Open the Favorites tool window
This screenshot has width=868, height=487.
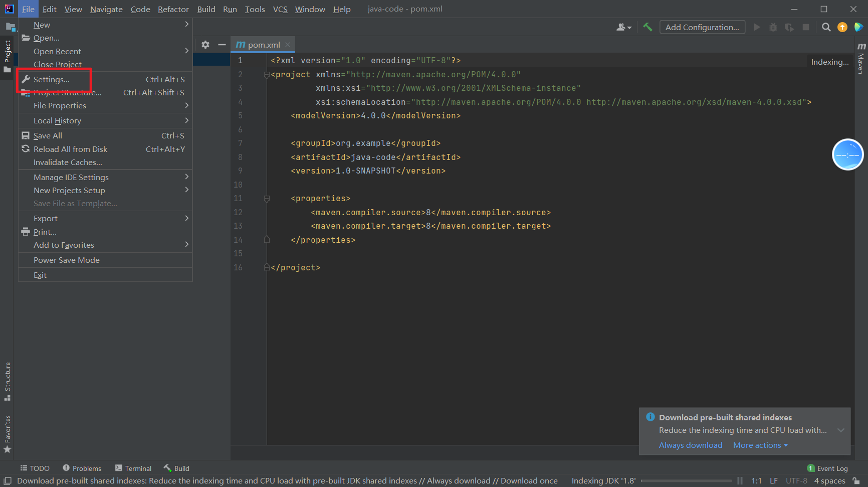(8, 434)
